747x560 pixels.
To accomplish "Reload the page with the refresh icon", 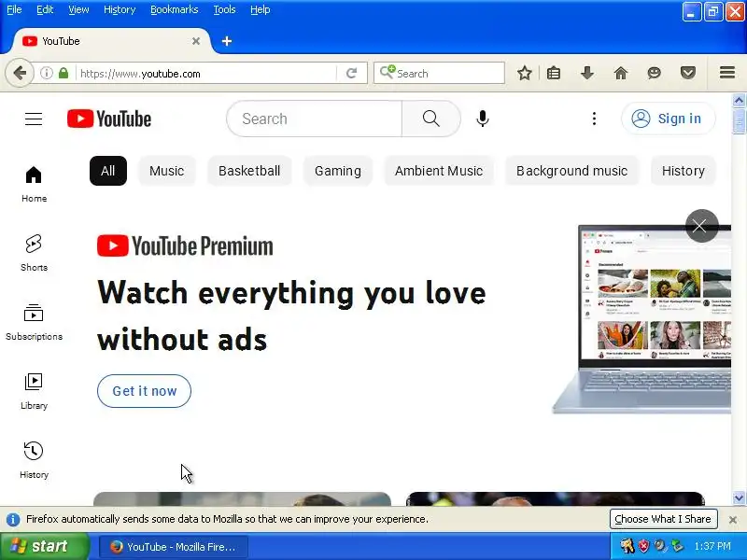I will pyautogui.click(x=352, y=74).
